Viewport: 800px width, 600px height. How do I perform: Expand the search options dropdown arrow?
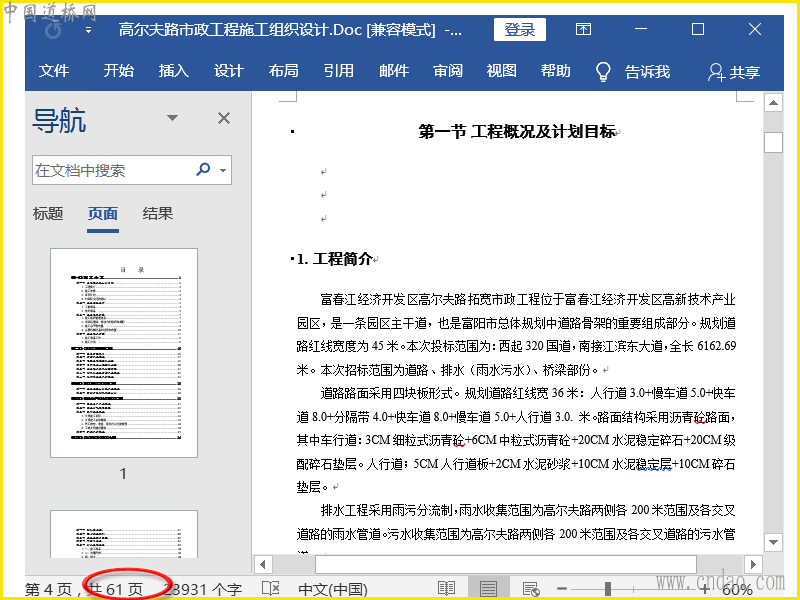(223, 170)
